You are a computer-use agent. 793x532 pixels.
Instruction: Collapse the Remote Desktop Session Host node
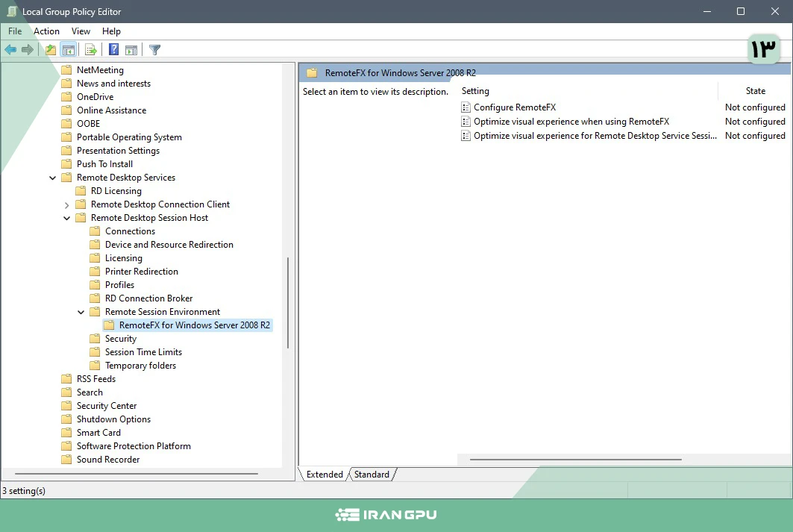pyautogui.click(x=66, y=218)
